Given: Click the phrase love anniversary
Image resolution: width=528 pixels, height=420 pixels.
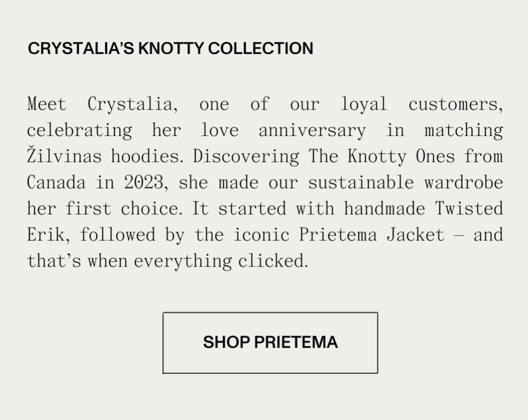Looking at the screenshot, I should [x=283, y=131].
